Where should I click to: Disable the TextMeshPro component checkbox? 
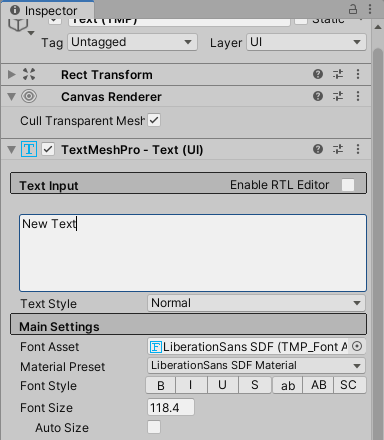point(48,149)
